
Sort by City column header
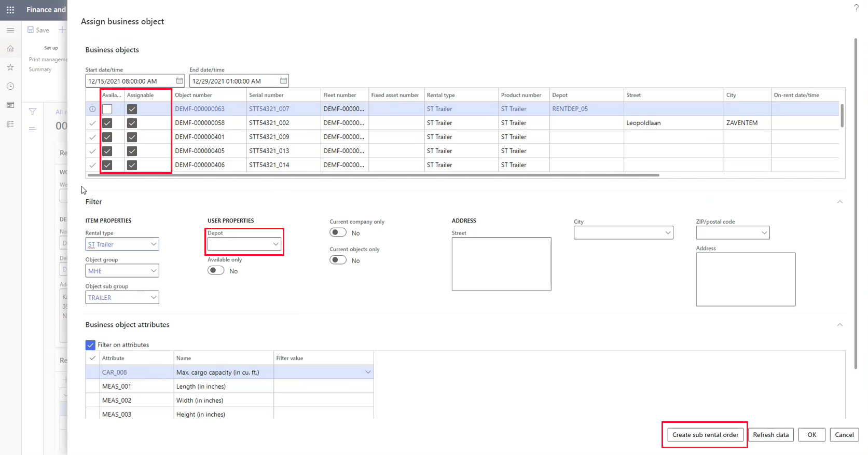731,95
